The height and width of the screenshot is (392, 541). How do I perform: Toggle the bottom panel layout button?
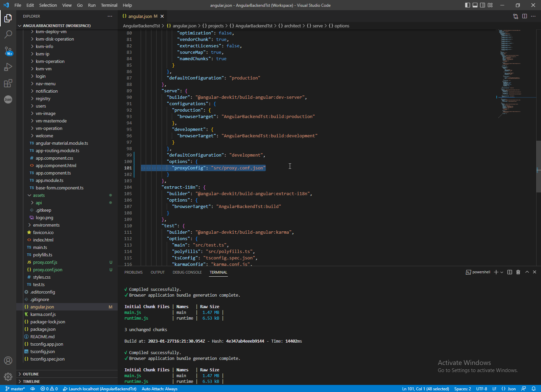(475, 5)
